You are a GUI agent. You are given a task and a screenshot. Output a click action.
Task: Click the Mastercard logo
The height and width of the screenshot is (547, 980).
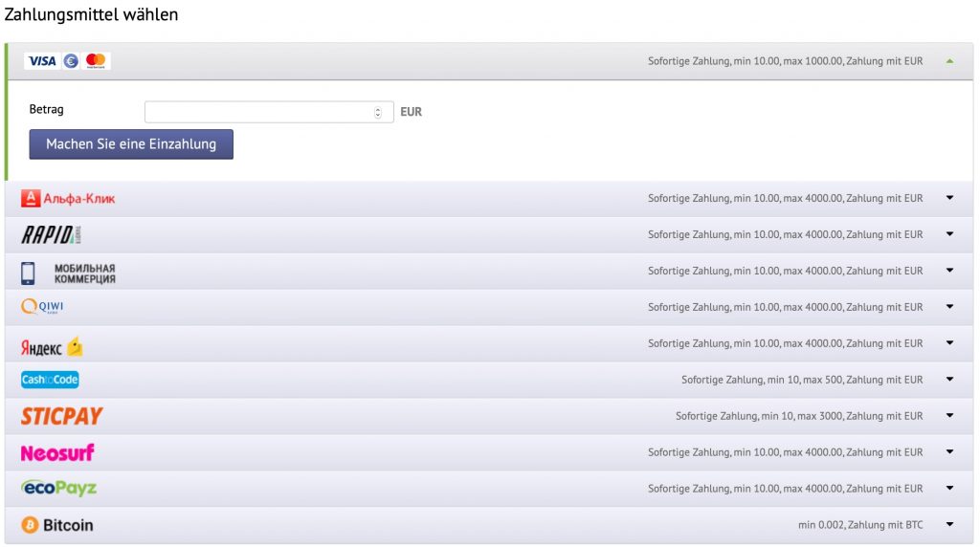[x=96, y=61]
